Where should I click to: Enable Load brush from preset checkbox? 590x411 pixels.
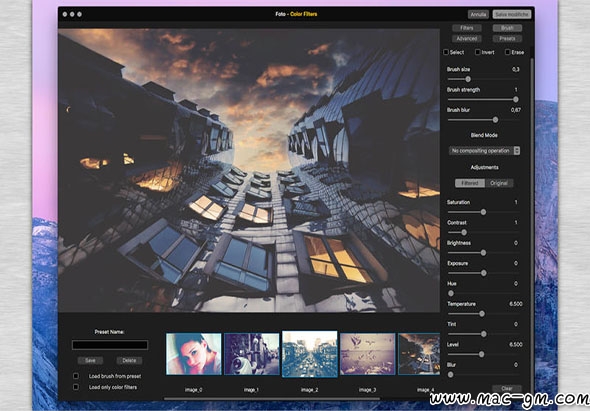[76, 376]
